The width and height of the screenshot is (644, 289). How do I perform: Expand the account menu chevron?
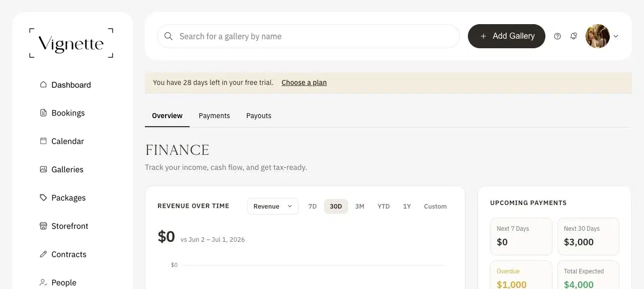click(x=616, y=36)
